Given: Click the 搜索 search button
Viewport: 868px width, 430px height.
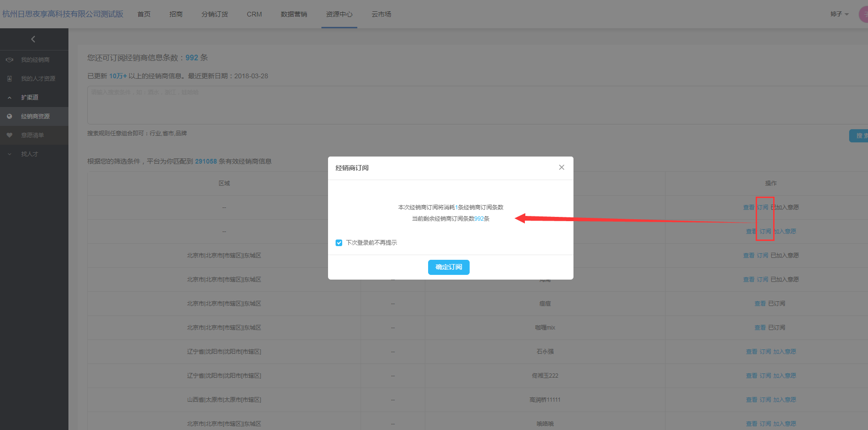Looking at the screenshot, I should 859,136.
